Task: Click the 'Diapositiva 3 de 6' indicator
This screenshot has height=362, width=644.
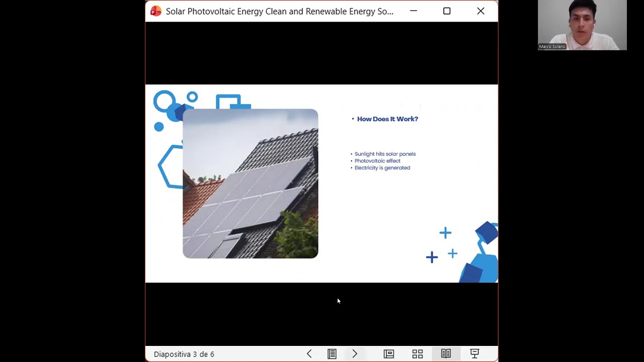Action: coord(184,354)
